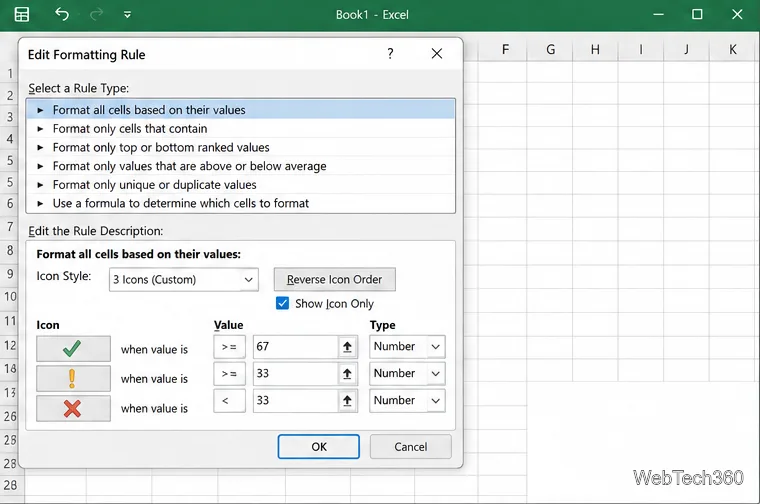Open the Type dropdown for value 67

point(407,347)
